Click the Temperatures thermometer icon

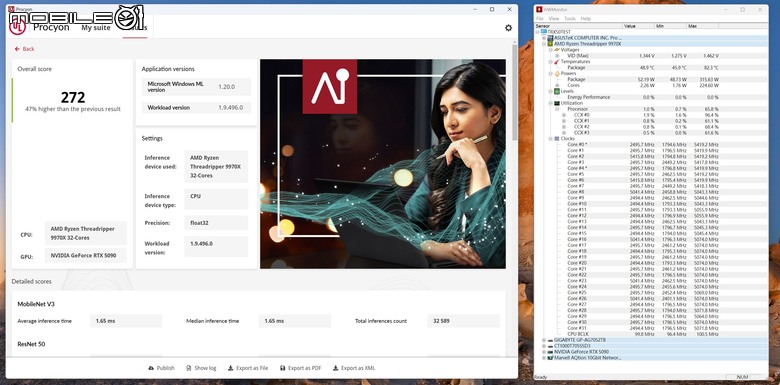(x=557, y=61)
